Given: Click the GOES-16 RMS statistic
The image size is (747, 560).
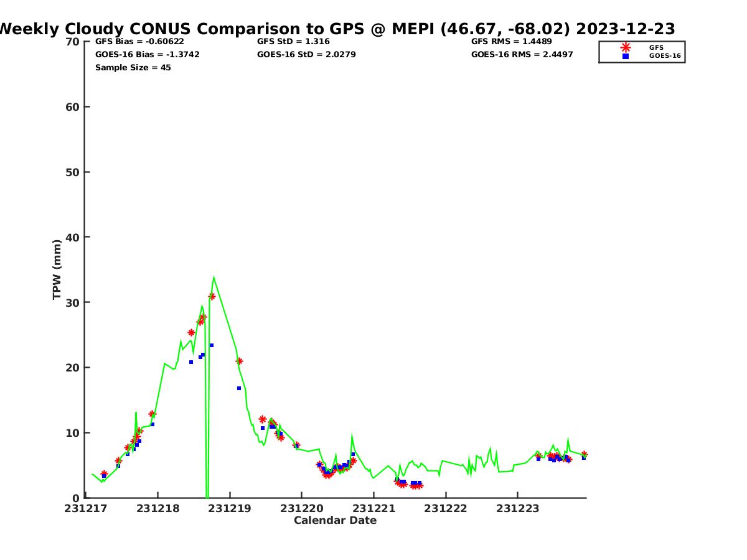Looking at the screenshot, I should (522, 55).
